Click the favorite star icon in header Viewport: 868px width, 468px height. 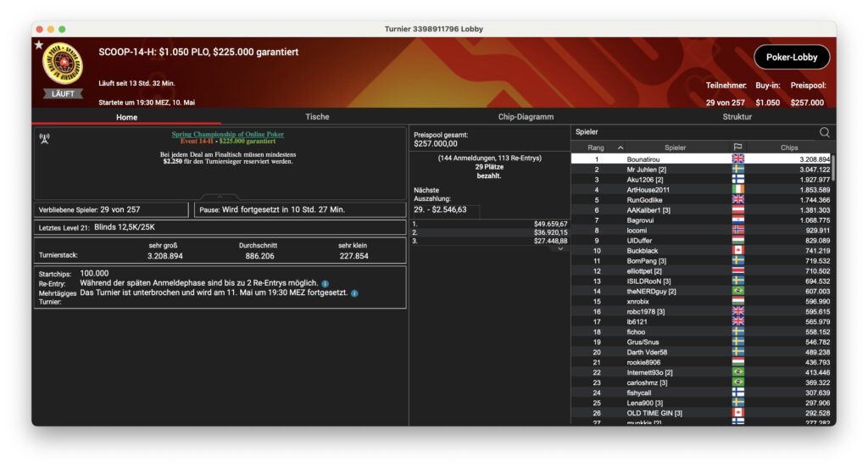39,45
